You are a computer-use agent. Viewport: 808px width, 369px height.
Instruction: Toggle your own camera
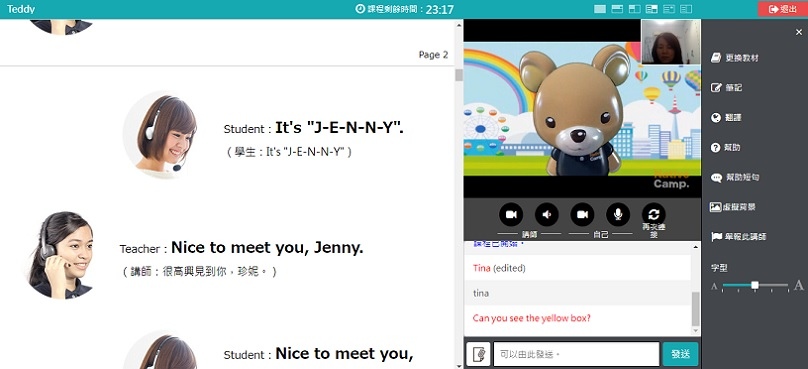(582, 214)
